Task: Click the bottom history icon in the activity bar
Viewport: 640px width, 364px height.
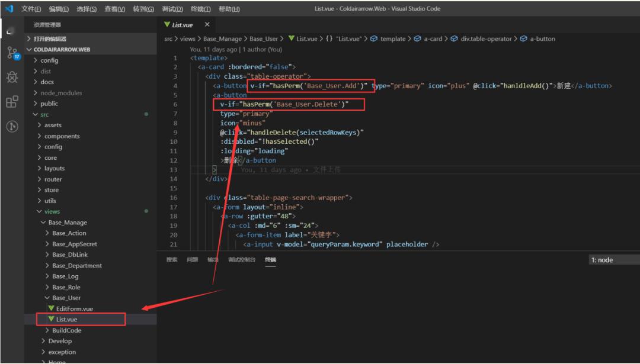Action: (12, 125)
